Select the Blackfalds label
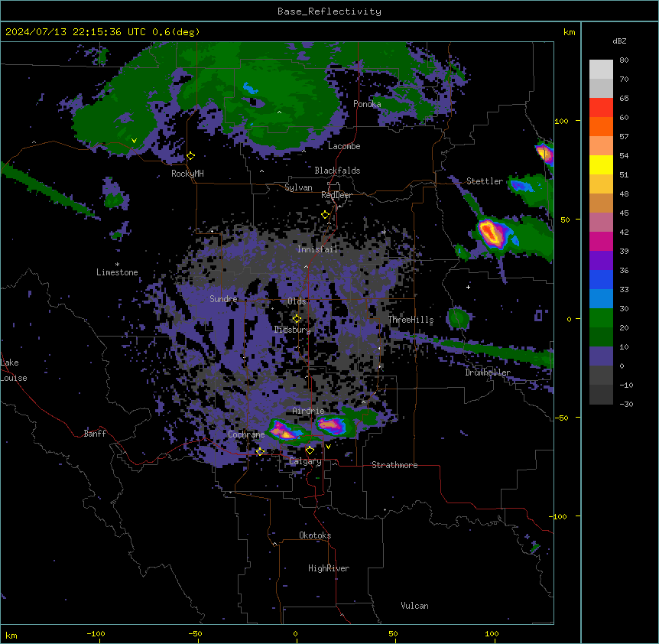Screen dimensions: 659x644 point(337,171)
